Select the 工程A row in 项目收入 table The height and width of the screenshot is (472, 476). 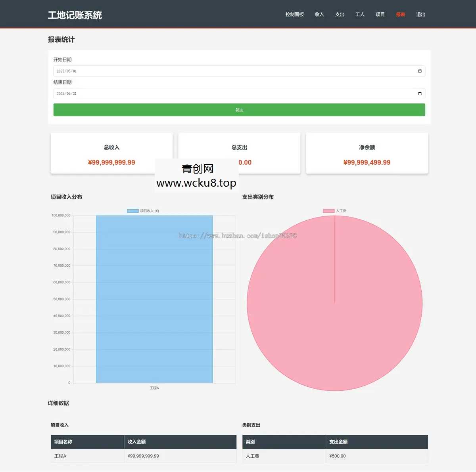coord(143,456)
